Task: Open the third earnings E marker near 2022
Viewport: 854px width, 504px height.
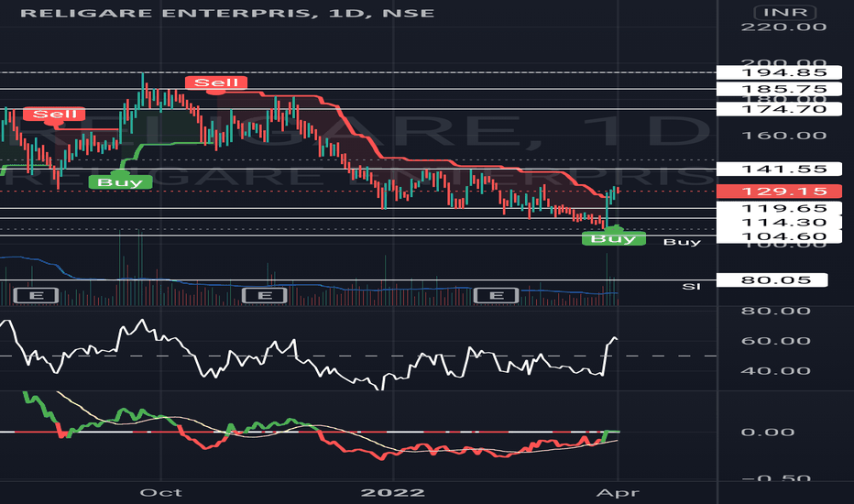Action: 497,295
